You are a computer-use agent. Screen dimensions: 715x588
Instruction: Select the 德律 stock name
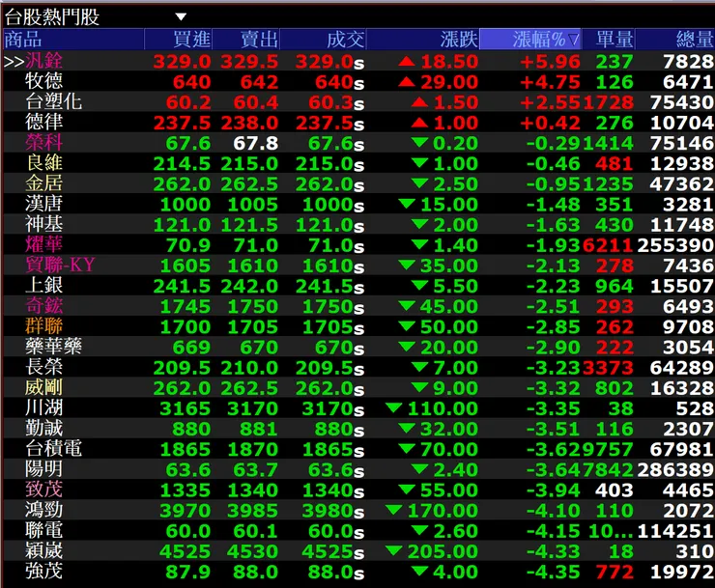tap(43, 123)
